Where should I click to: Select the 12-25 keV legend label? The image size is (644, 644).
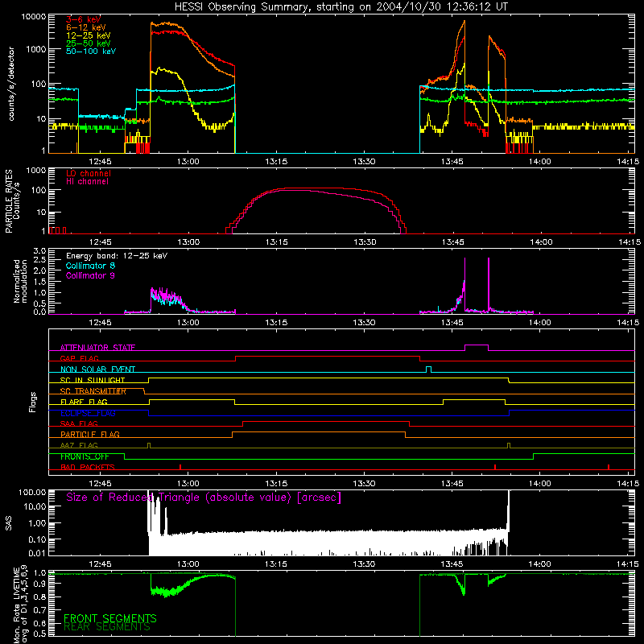click(x=88, y=35)
